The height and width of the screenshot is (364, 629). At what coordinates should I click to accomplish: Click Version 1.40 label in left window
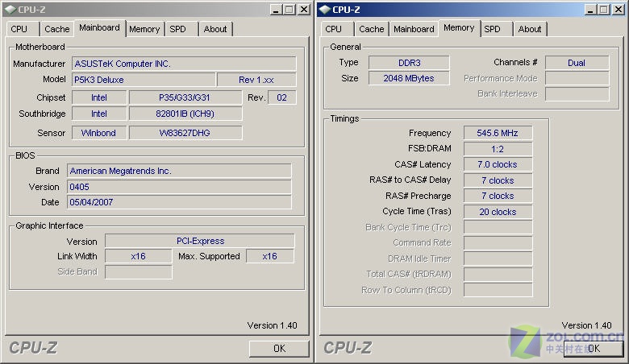click(x=272, y=325)
